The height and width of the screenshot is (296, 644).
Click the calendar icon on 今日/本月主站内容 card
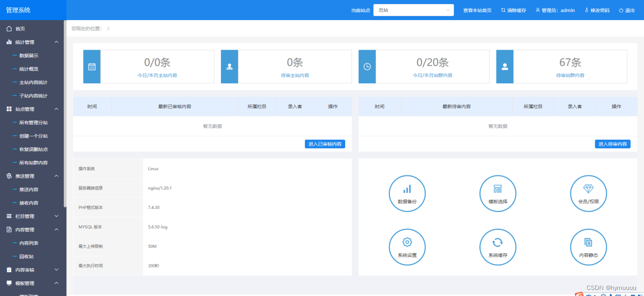tap(92, 66)
